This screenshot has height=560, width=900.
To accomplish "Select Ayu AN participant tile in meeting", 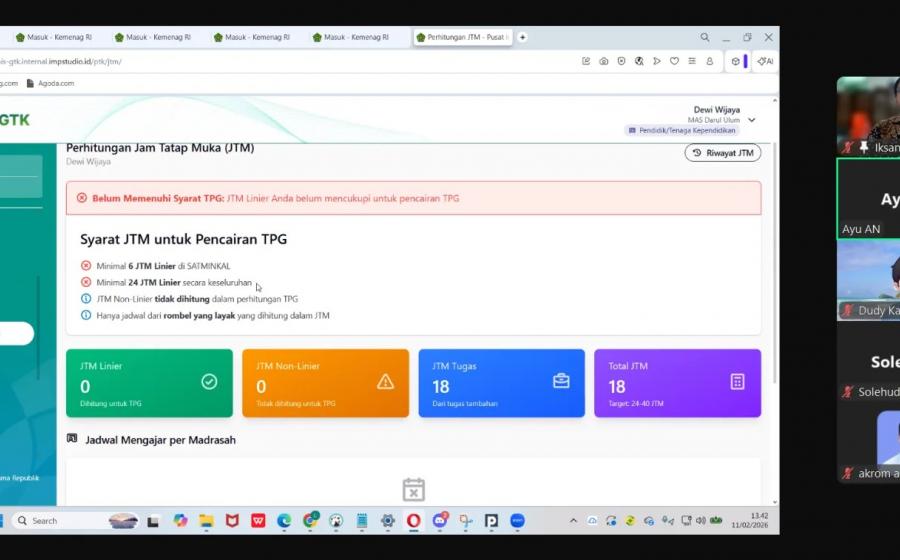I will pos(868,199).
